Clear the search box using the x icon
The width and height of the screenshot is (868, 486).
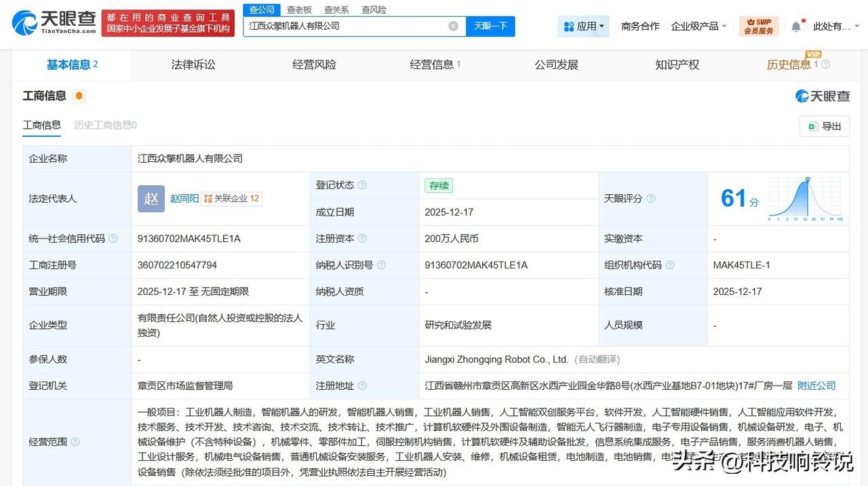click(453, 26)
